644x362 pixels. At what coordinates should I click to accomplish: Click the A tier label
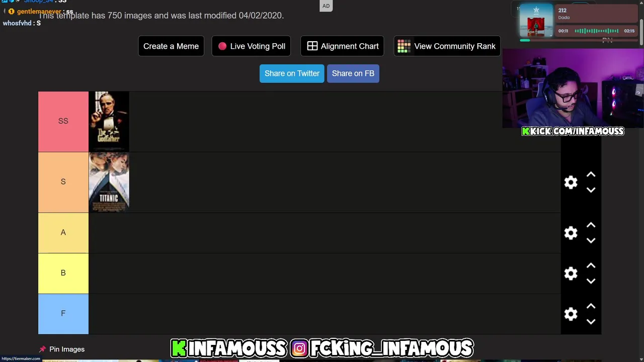tap(63, 233)
